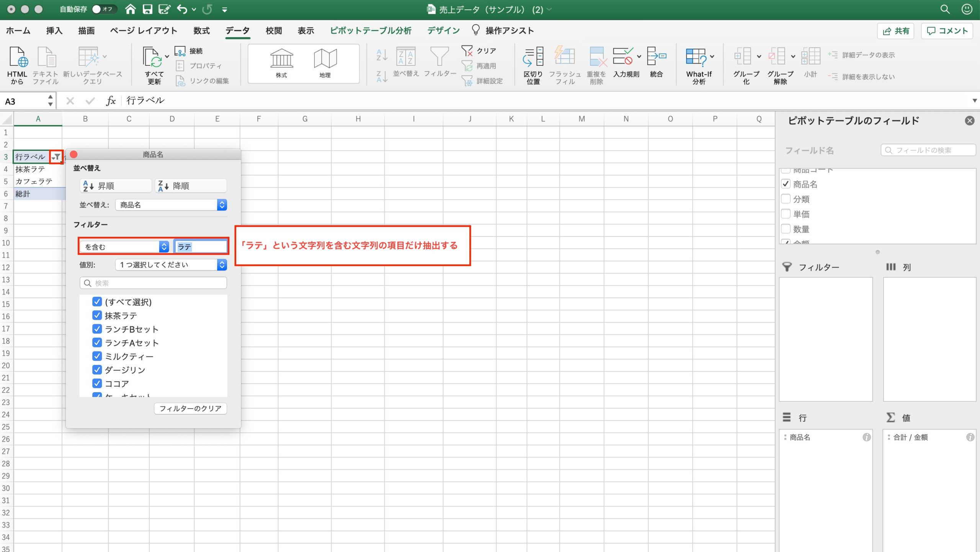Viewport: 980px width, 552px height.
Task: Expand the グループ解除 dropdown arrow
Action: (793, 56)
